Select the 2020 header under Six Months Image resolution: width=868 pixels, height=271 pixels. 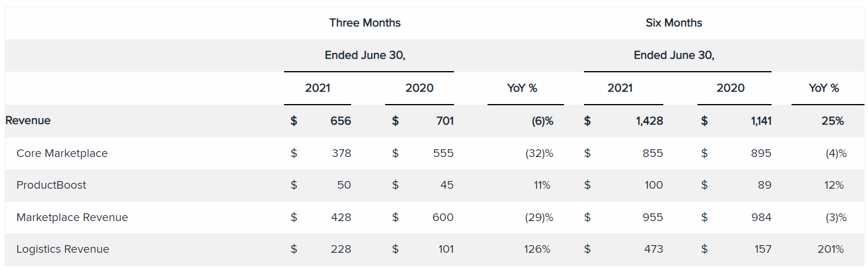[730, 88]
